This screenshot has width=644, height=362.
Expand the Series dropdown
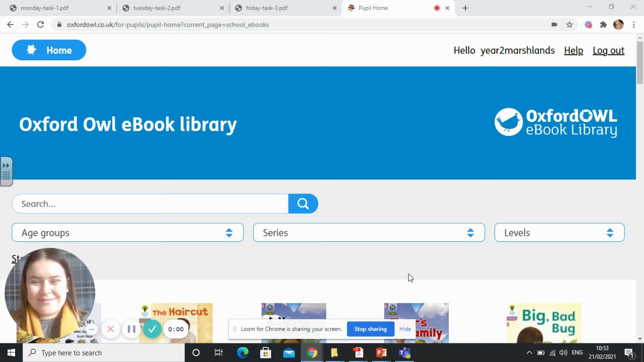(369, 233)
